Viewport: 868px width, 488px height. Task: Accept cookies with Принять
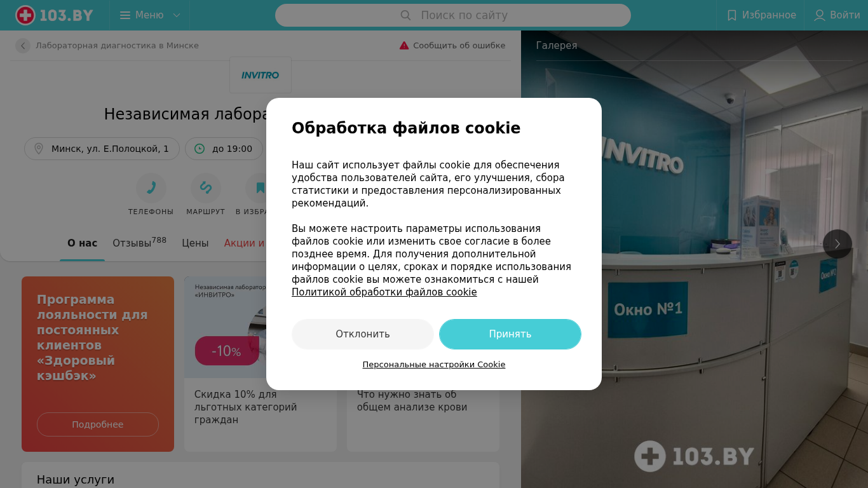510,334
